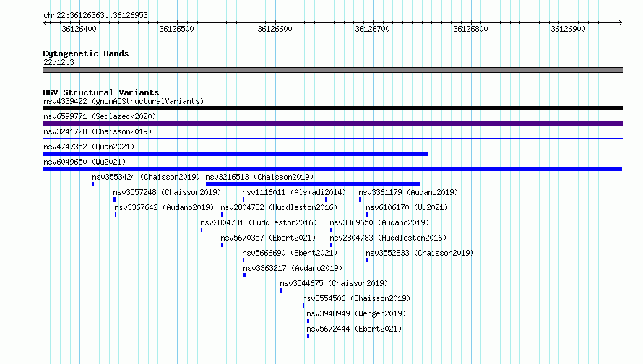Image resolution: width=643 pixels, height=364 pixels.
Task: Open nsv5670357 (Ebert2021) label
Action: 268,238
